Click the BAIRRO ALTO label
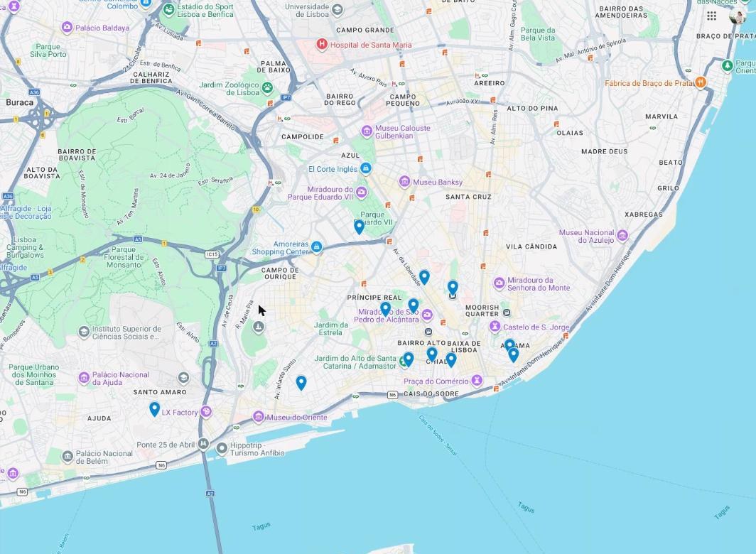This screenshot has height=554, width=756. click(x=421, y=343)
